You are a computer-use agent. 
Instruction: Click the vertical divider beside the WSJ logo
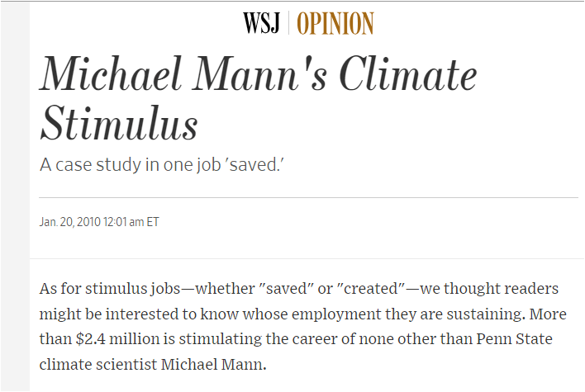pyautogui.click(x=289, y=23)
